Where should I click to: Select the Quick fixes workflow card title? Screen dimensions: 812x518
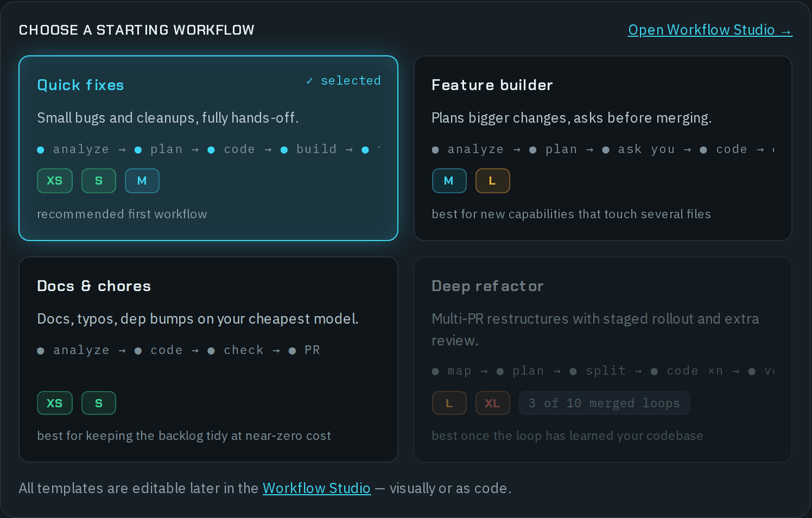(81, 85)
